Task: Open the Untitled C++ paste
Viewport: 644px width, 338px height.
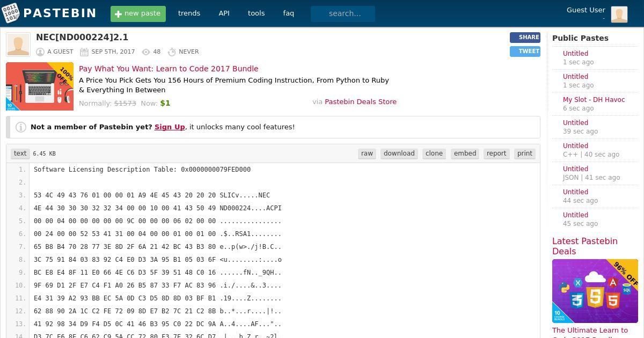Action: coord(575,146)
